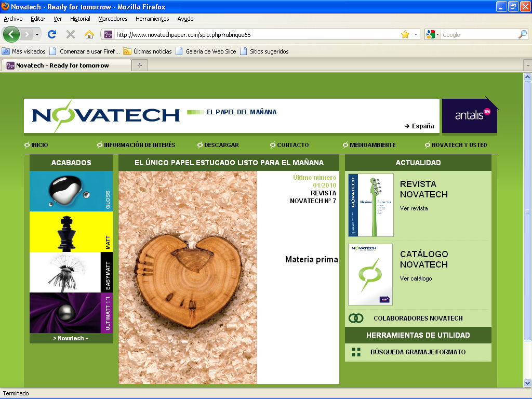
Task: Reload the page with the refresh icon
Action: coord(52,34)
